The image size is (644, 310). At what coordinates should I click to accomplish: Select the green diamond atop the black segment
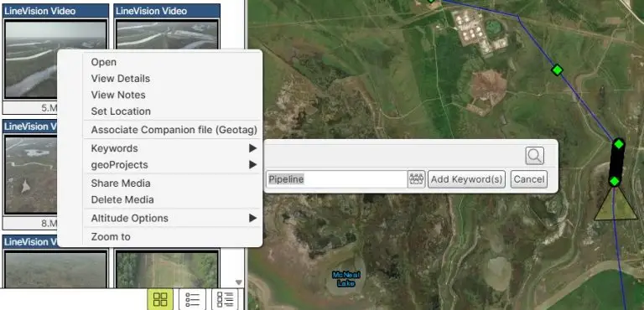pyautogui.click(x=619, y=144)
